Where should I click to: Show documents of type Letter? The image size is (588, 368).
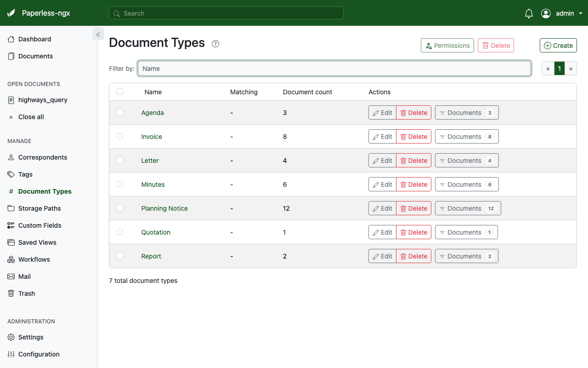[x=467, y=161]
